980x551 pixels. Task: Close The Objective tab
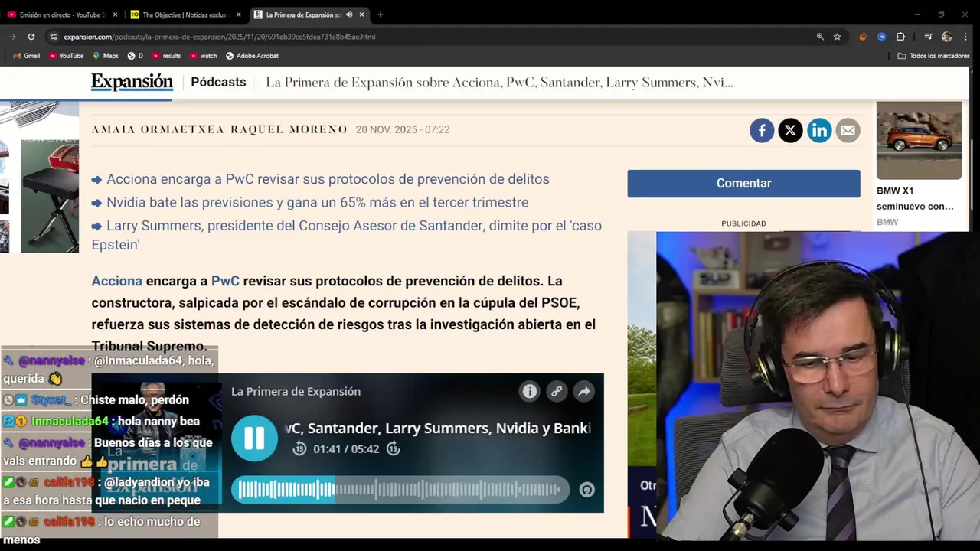click(x=238, y=15)
